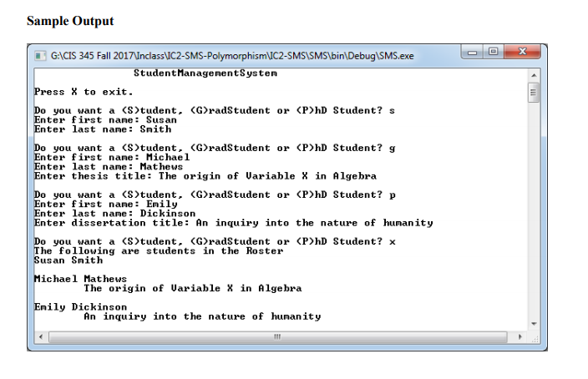The width and height of the screenshot is (588, 379).
Task: Click the window resize grip corner
Action: coord(535,339)
